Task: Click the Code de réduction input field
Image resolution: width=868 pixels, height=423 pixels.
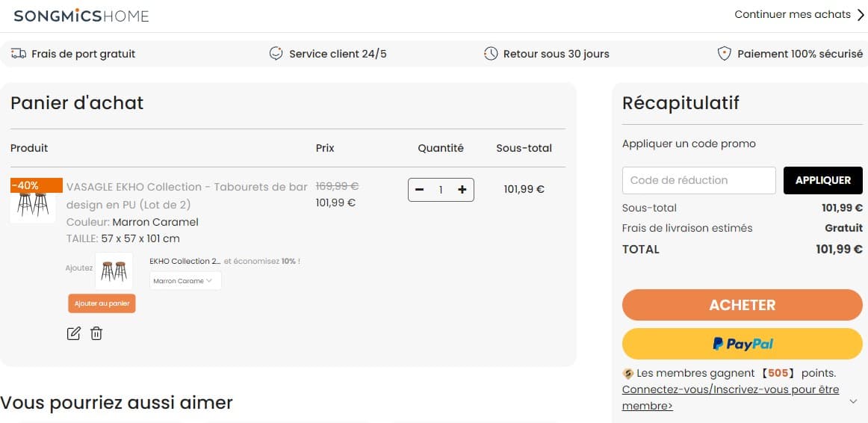Action: (x=698, y=180)
